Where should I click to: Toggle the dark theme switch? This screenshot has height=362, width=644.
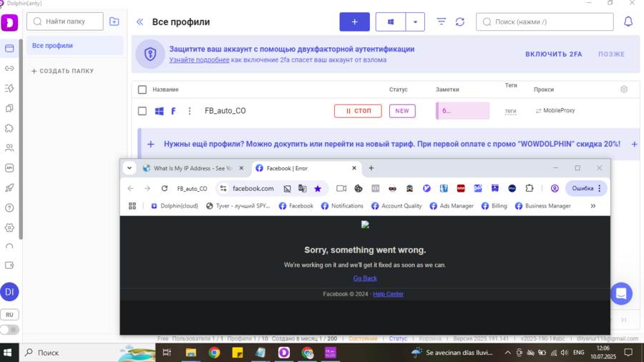point(9,330)
